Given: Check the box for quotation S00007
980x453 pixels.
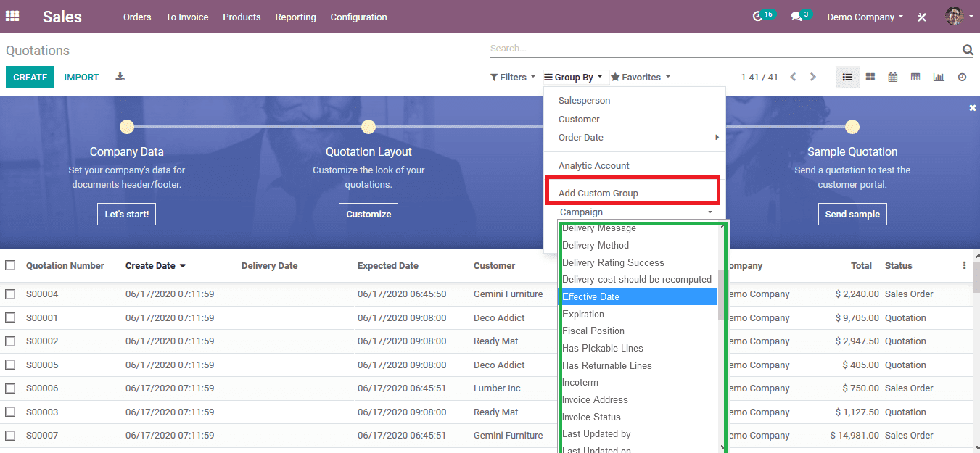Looking at the screenshot, I should [10, 436].
